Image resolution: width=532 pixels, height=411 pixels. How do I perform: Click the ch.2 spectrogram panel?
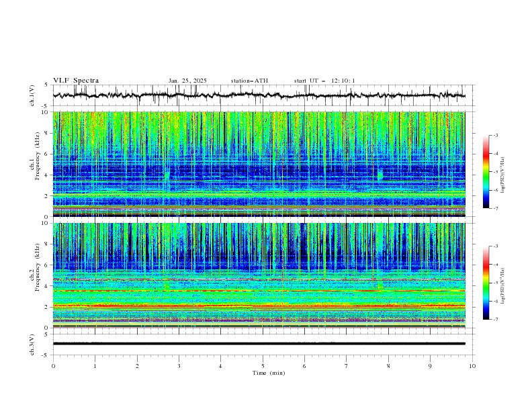[x=259, y=275]
